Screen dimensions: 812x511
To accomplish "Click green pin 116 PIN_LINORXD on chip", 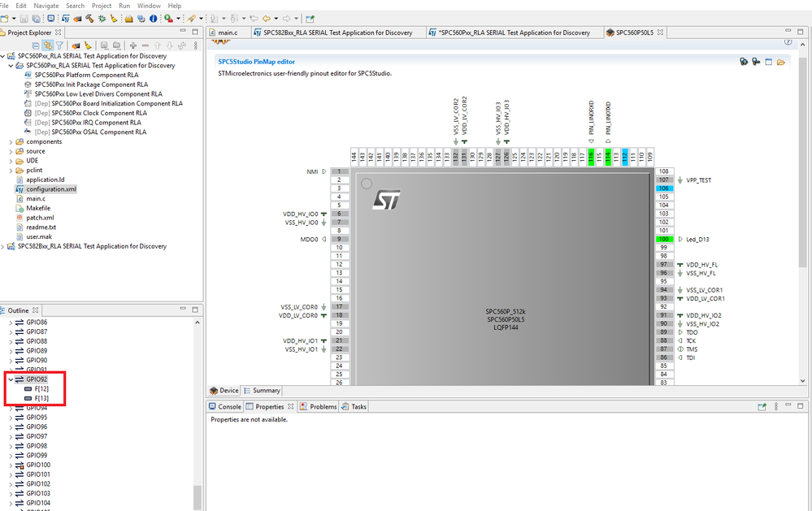I will point(591,156).
